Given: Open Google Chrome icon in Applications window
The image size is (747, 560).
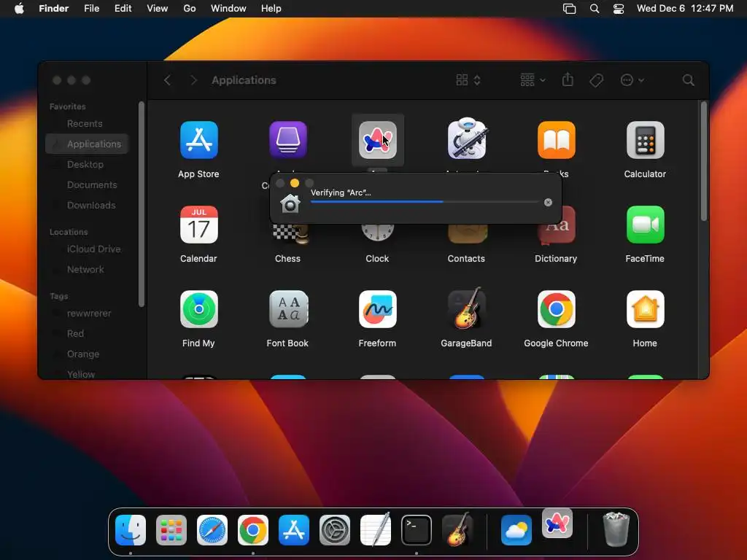Looking at the screenshot, I should click(x=556, y=309).
